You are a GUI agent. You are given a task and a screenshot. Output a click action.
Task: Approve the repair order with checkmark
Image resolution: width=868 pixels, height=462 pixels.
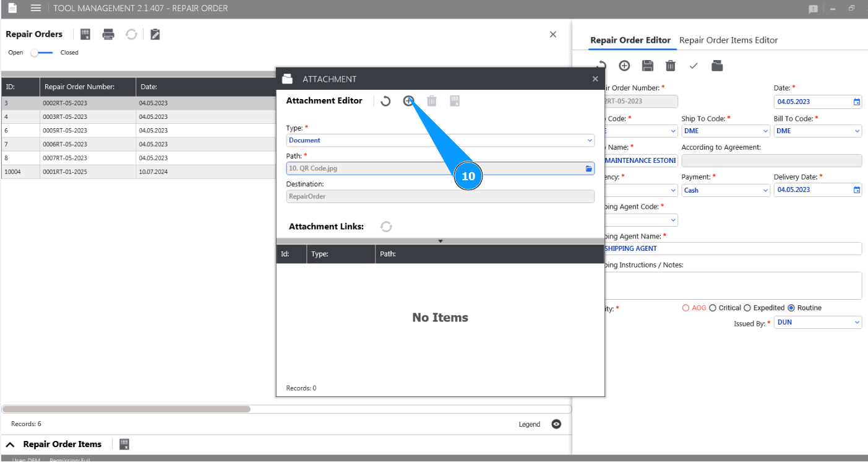pos(694,66)
